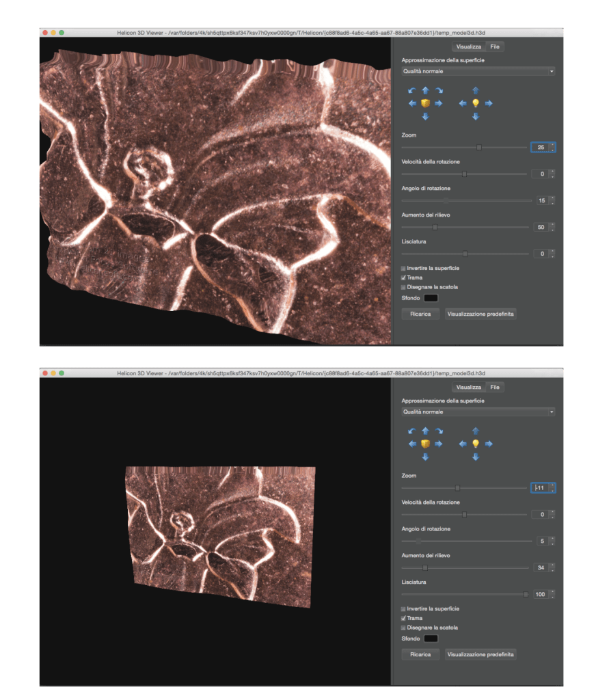Screen dimensions: 596x700
Task: Enable 'Invertire la superficie' in top window
Action: [404, 269]
